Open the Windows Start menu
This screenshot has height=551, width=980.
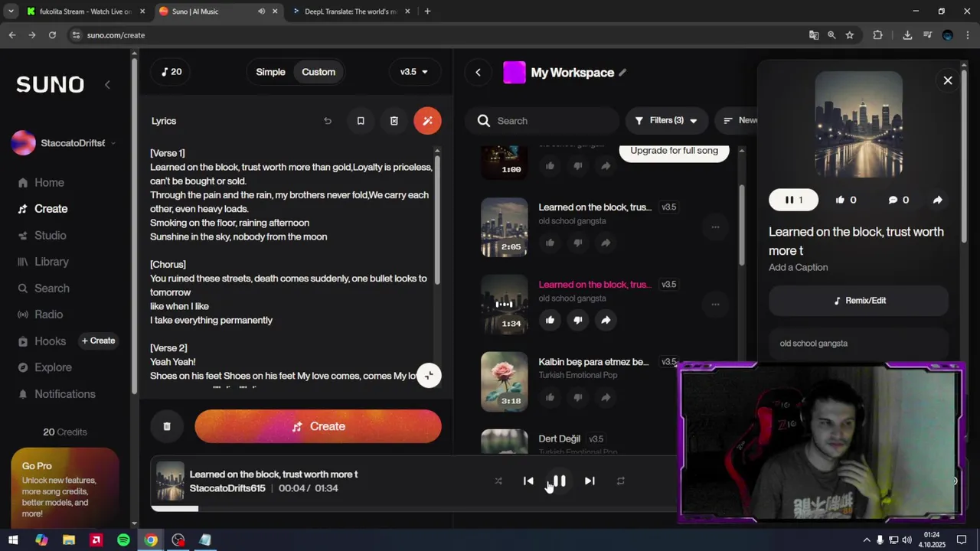[x=13, y=540]
